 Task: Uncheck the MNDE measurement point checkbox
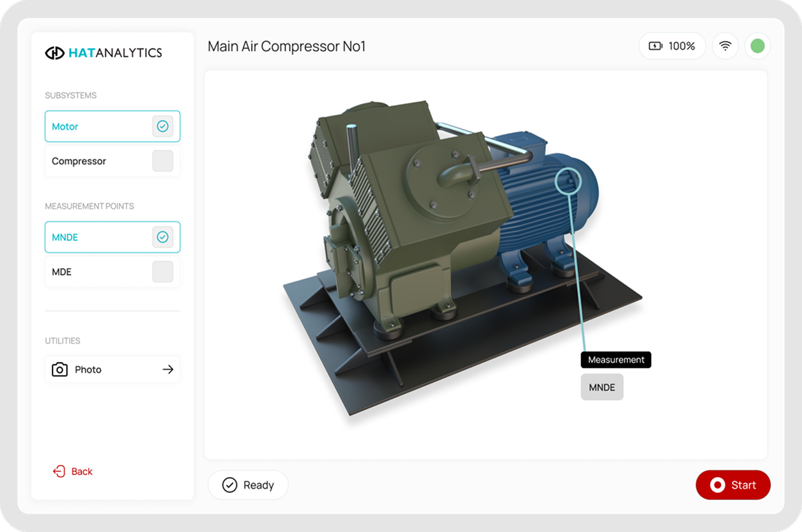pyautogui.click(x=163, y=238)
